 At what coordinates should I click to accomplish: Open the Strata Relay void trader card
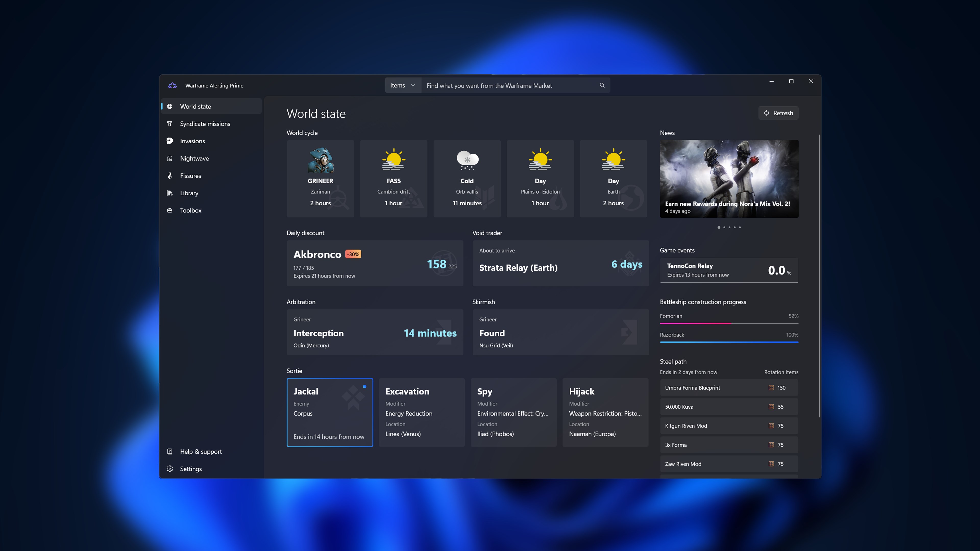[561, 263]
